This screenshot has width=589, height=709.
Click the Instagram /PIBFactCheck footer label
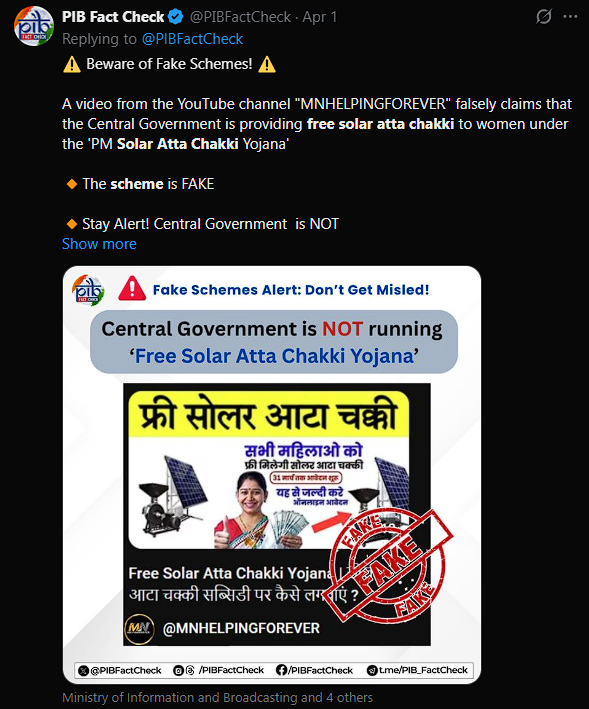(218, 670)
